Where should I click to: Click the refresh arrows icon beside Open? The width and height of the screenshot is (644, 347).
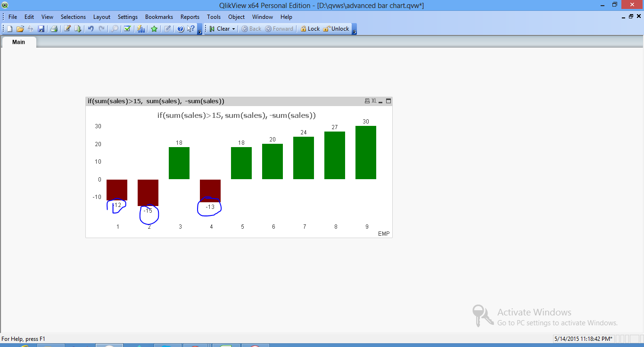pos(31,29)
